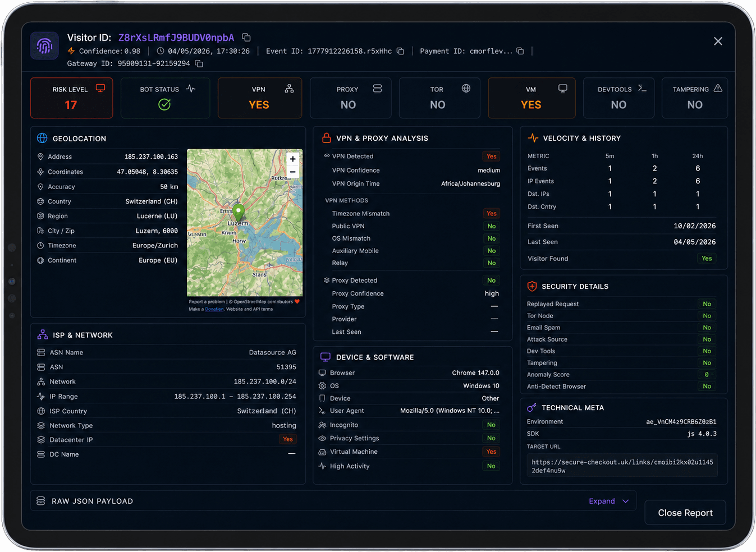Click the Last Seen date 04/05/2026
Viewport: 756px width, 552px height.
click(695, 242)
